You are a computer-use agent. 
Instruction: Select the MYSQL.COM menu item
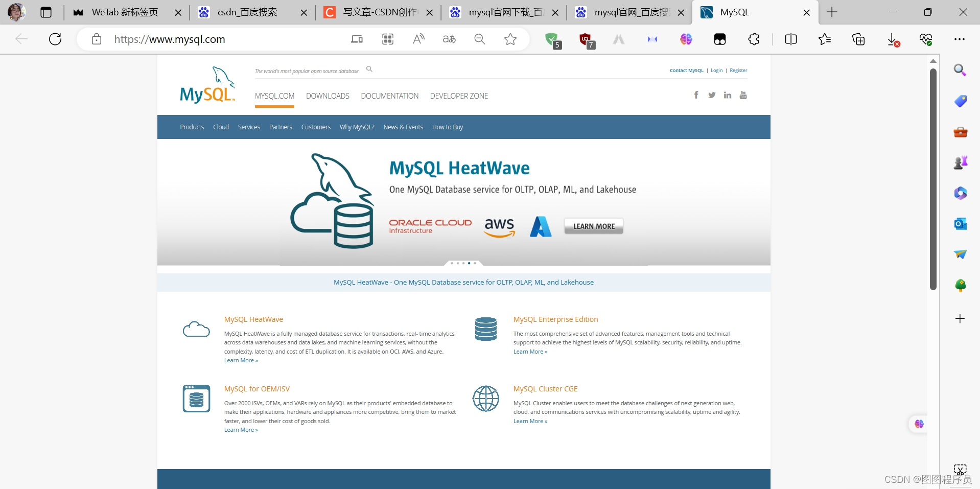tap(274, 96)
